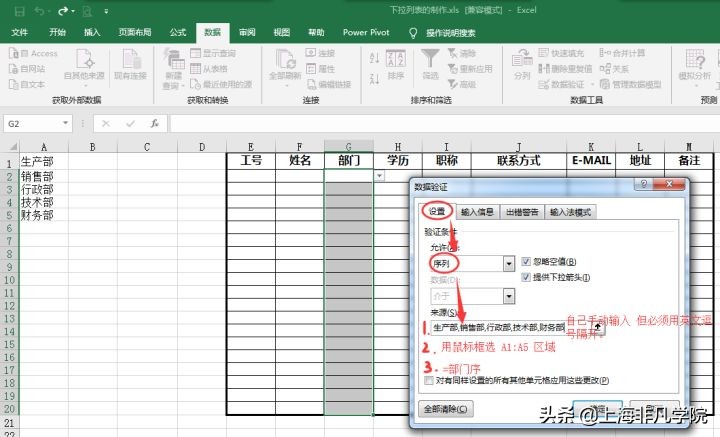Viewport: 720px width, 437px height.
Task: Click 现有连接 button
Action: tap(130, 64)
